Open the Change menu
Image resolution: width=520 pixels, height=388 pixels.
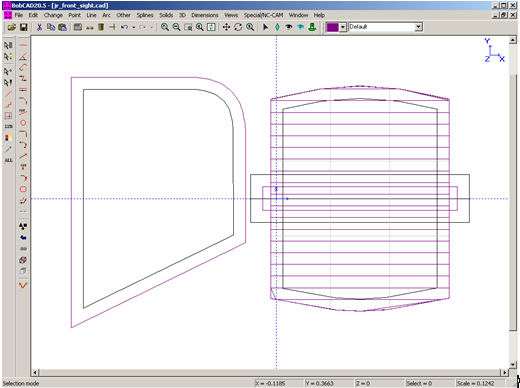click(53, 15)
